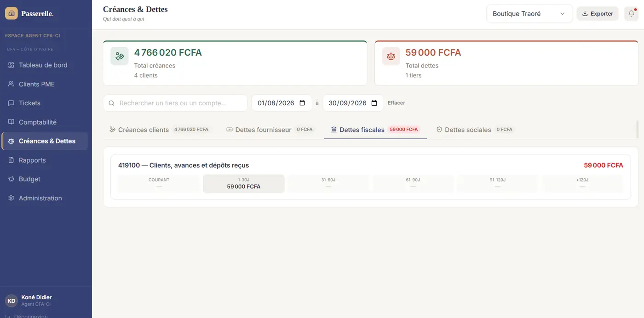The image size is (644, 318).
Task: Select the 1-30J aging bucket showing 59 000 FCFA
Action: (244, 183)
